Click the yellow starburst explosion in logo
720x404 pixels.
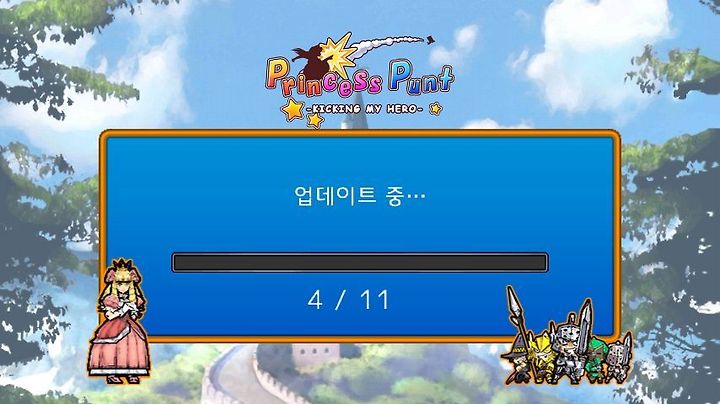point(338,55)
